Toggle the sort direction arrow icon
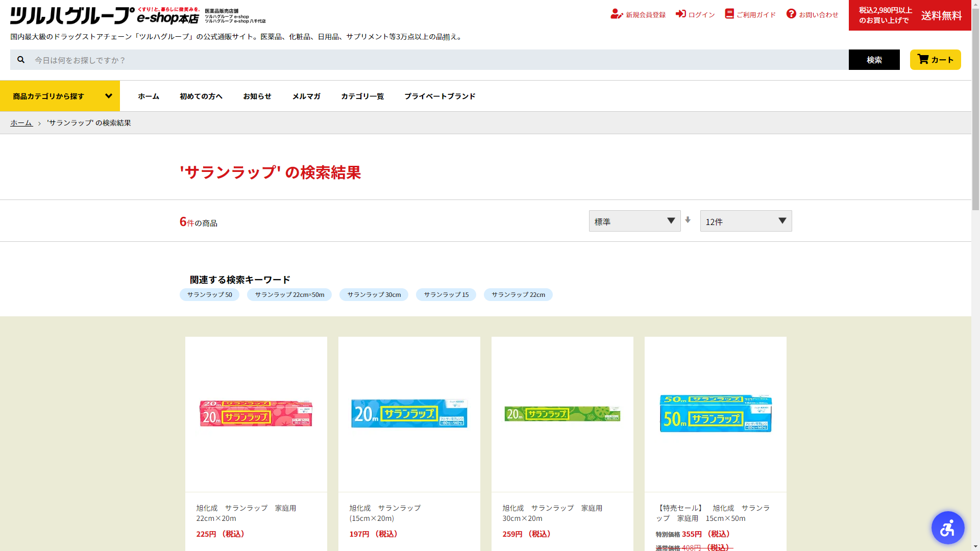 coord(688,220)
